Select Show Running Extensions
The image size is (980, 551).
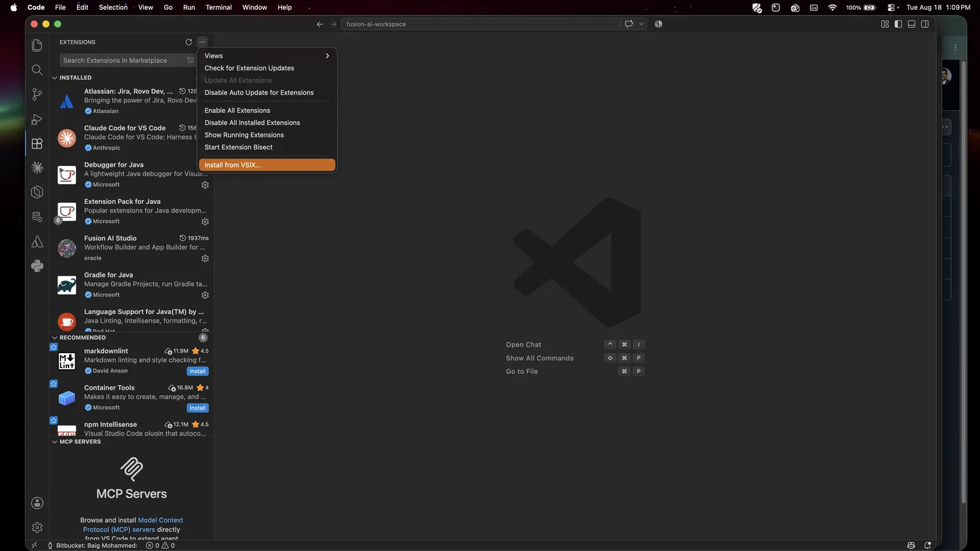pos(267,135)
